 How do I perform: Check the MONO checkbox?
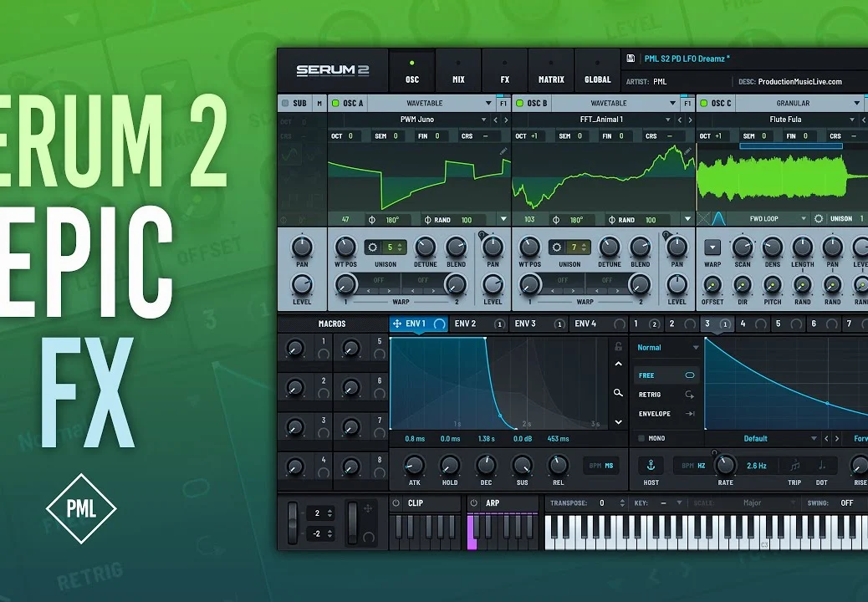641,438
